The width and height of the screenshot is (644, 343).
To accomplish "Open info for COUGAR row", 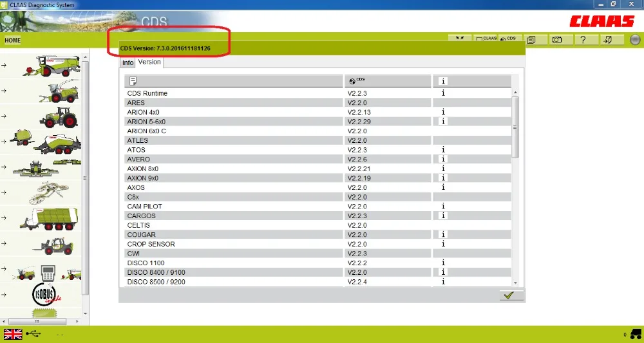I will click(443, 235).
